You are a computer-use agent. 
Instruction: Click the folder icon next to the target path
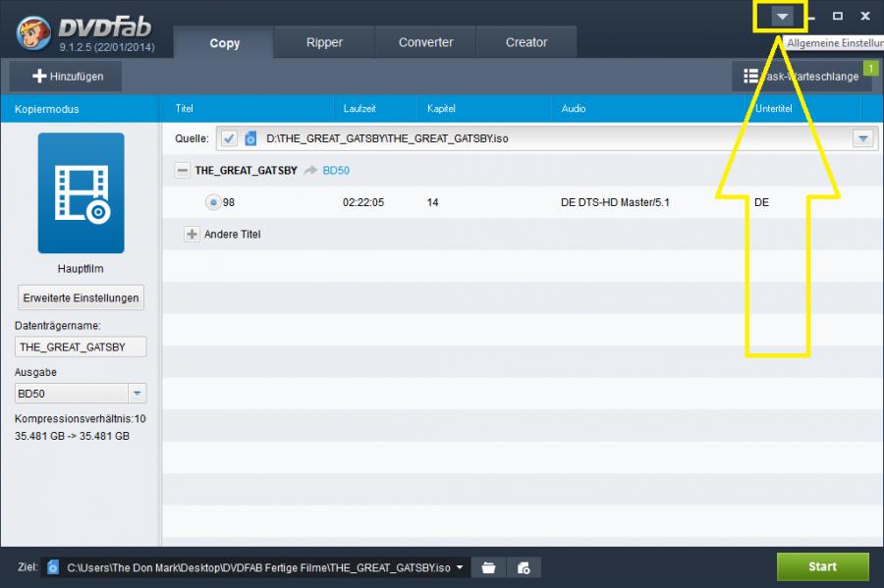pyautogui.click(x=488, y=567)
